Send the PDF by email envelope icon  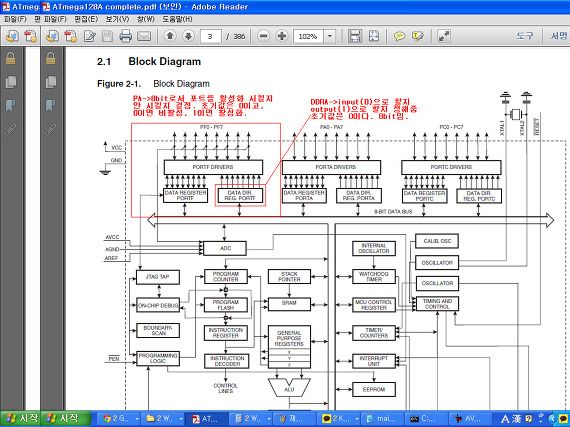[144, 36]
